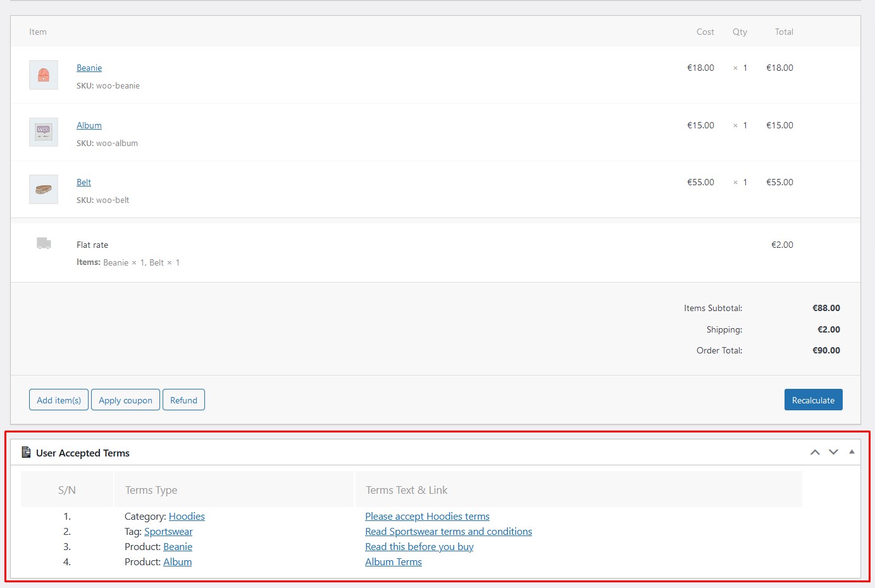Viewport: 875px width, 588px height.
Task: Click the Total column header
Action: (x=784, y=32)
